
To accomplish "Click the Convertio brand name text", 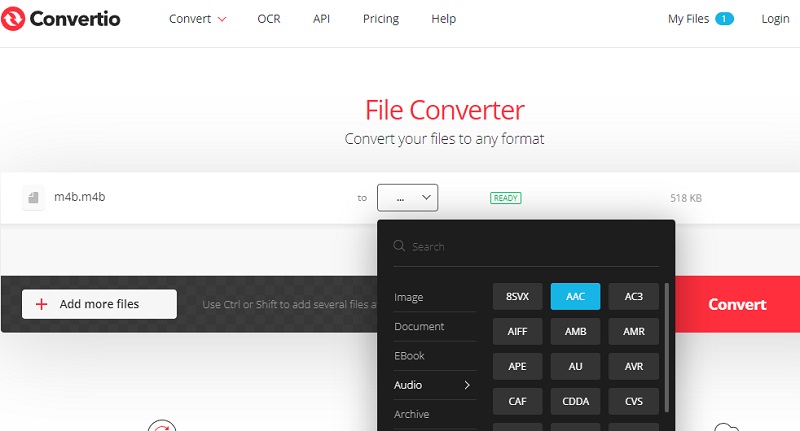I will (x=75, y=19).
